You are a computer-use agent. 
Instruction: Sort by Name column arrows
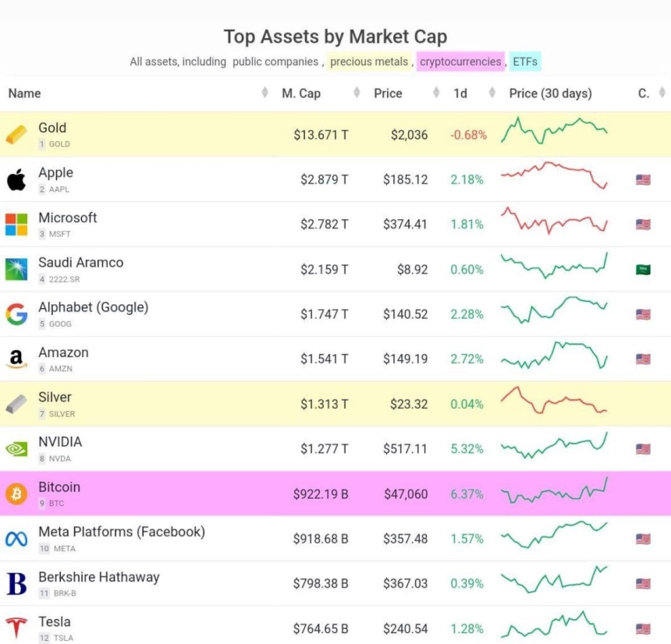pos(265,93)
